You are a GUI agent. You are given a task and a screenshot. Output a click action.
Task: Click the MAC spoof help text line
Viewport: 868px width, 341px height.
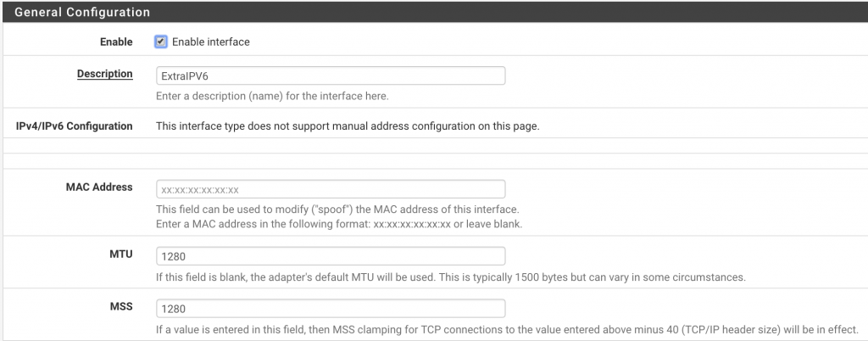coord(337,210)
